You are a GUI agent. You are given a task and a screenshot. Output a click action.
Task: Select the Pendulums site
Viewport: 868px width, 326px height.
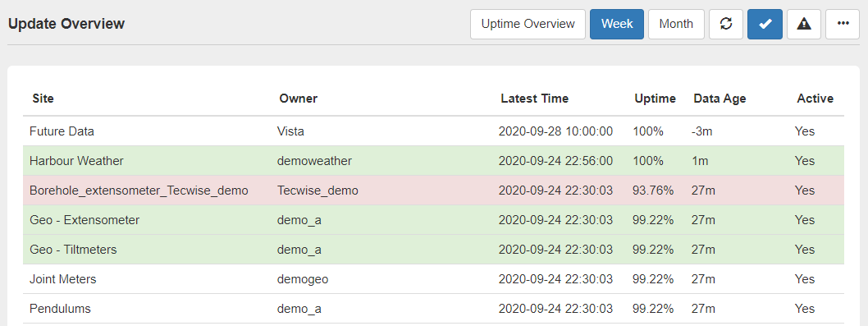tap(60, 308)
